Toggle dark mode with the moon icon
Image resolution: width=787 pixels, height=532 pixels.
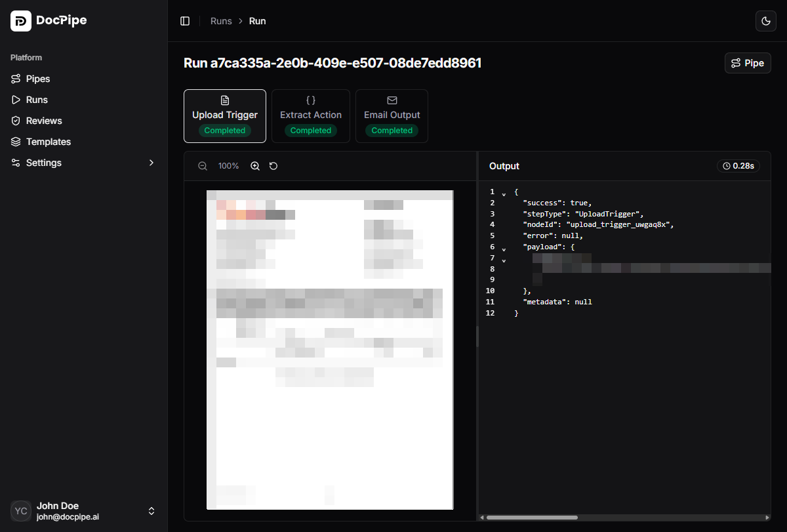pos(766,20)
